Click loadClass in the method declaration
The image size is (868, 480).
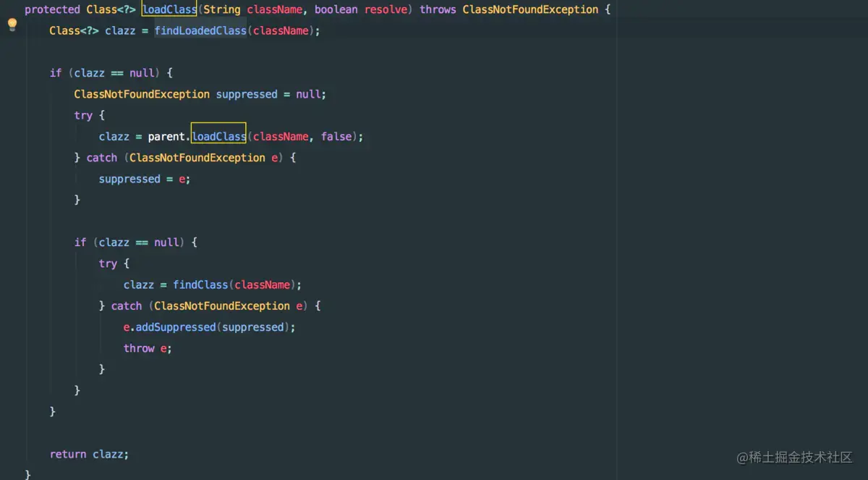pos(169,9)
